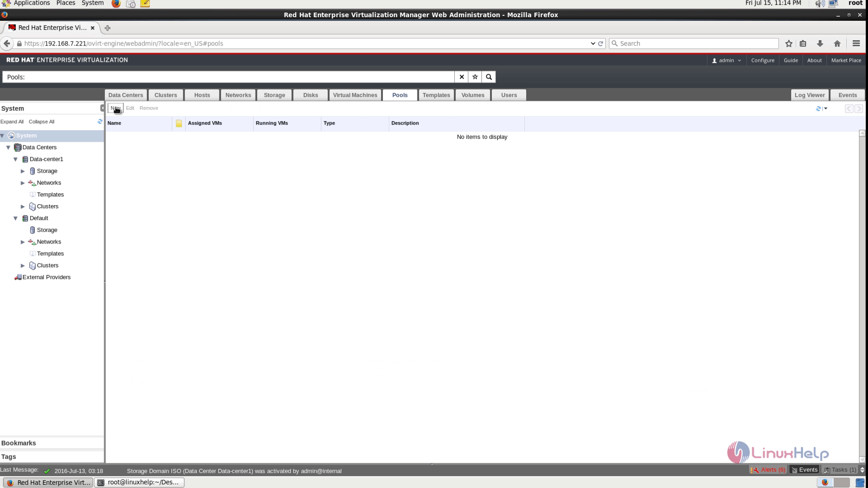
Task: Expand Networks under Data-center1
Action: coord(23,183)
